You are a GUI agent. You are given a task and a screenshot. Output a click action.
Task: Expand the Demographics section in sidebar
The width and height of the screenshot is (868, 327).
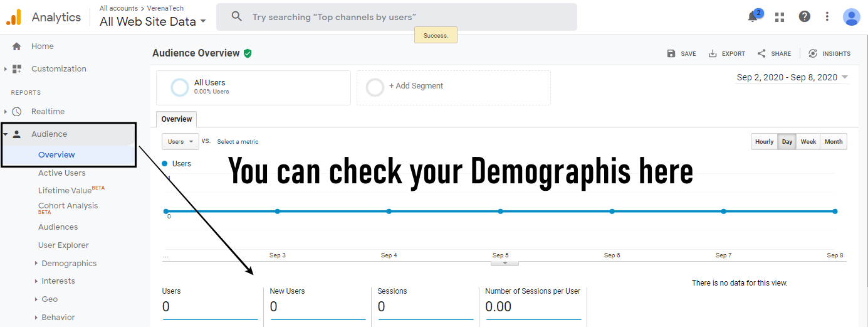(69, 264)
